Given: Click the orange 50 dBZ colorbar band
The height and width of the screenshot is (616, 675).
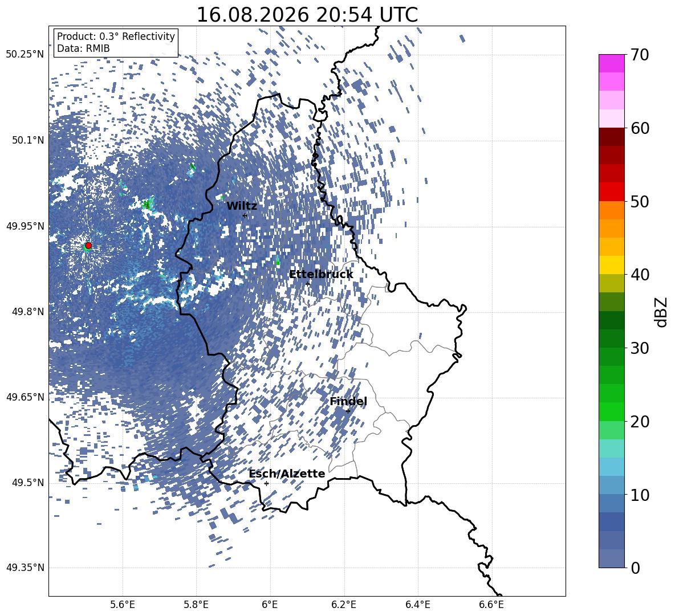Looking at the screenshot, I should [x=611, y=210].
